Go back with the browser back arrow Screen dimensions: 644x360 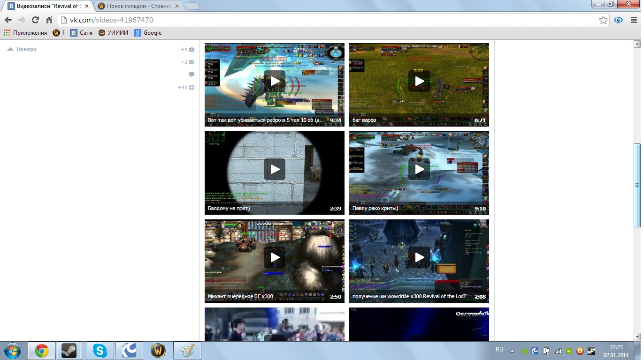(x=8, y=20)
